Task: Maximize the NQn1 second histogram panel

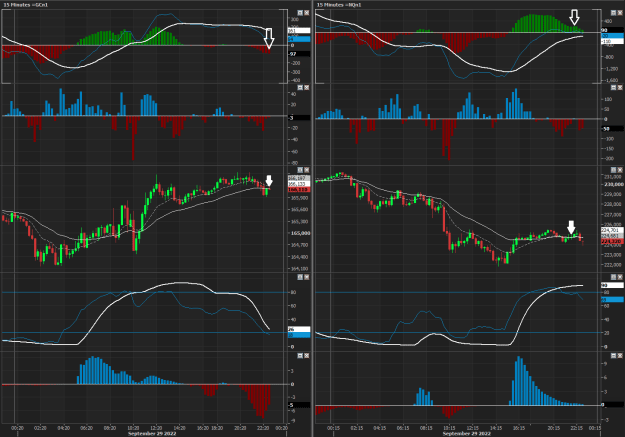Action: [x=613, y=87]
